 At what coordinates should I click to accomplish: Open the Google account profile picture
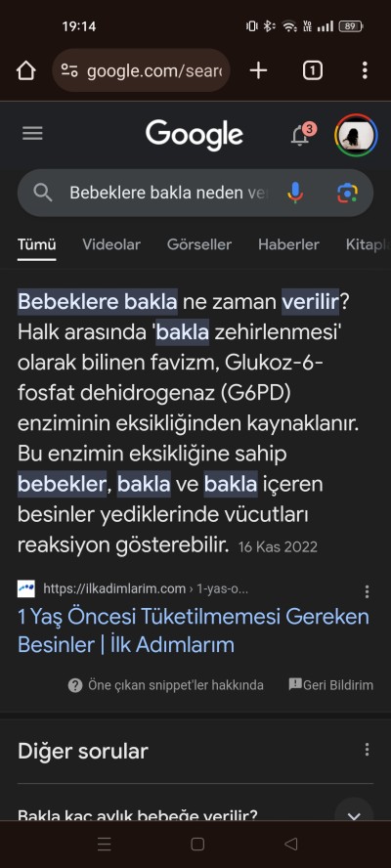356,135
